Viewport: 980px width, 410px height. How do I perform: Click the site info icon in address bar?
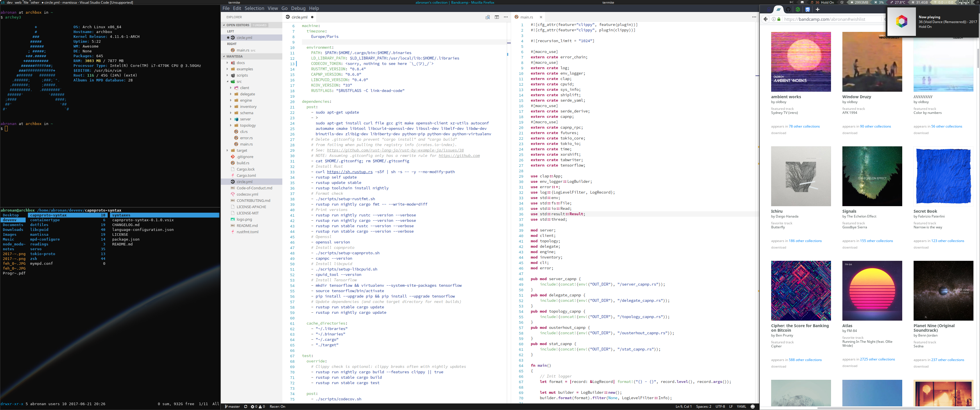point(773,19)
